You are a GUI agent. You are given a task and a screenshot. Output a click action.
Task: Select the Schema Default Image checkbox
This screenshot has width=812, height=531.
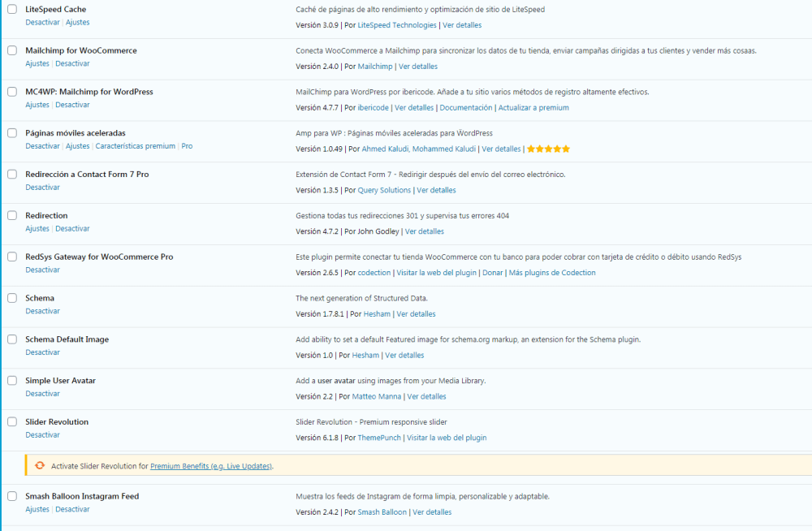(12, 339)
